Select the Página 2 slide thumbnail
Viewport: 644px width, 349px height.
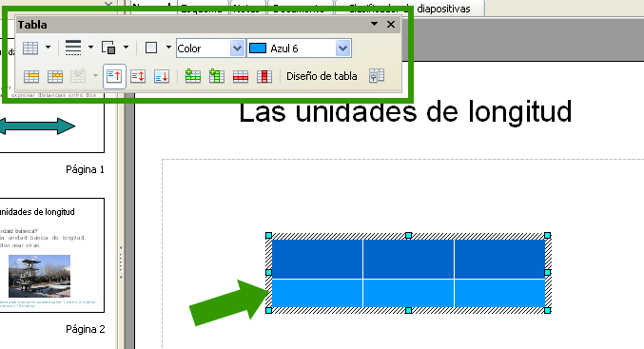click(x=52, y=255)
